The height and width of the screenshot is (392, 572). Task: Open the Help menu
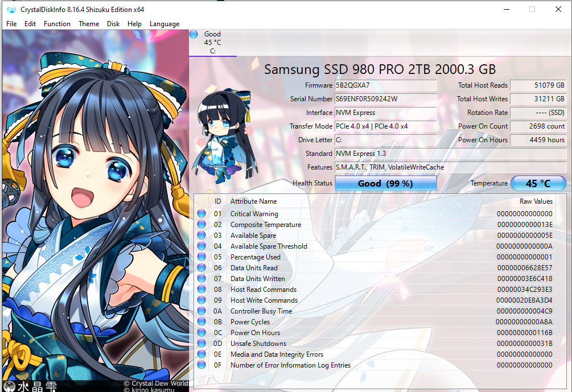[x=134, y=24]
